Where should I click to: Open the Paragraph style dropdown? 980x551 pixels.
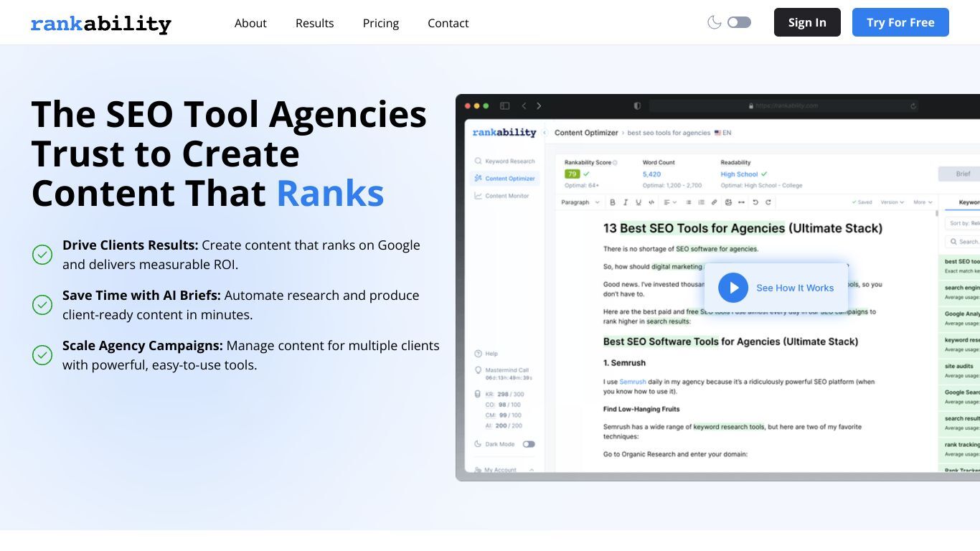coord(580,202)
